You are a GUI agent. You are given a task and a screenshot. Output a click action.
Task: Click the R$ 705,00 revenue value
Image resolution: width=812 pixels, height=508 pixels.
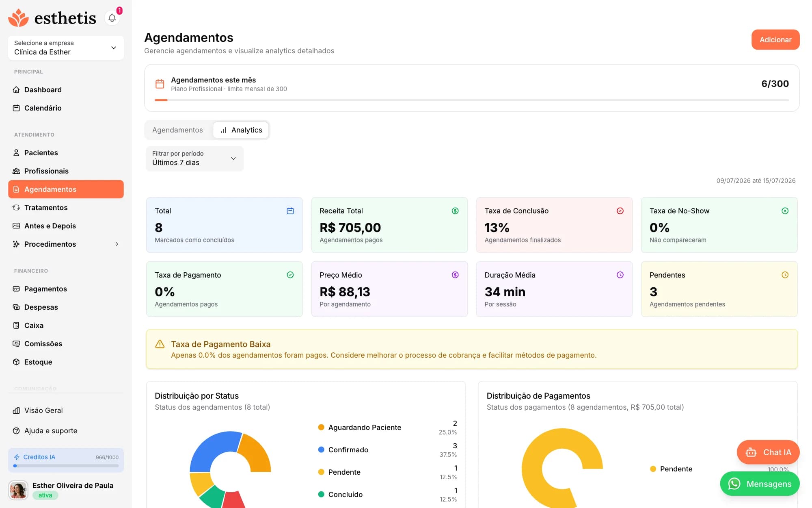(350, 228)
